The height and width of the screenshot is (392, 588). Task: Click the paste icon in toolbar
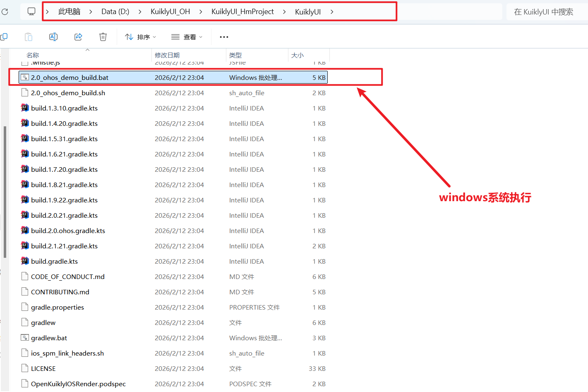tap(29, 37)
